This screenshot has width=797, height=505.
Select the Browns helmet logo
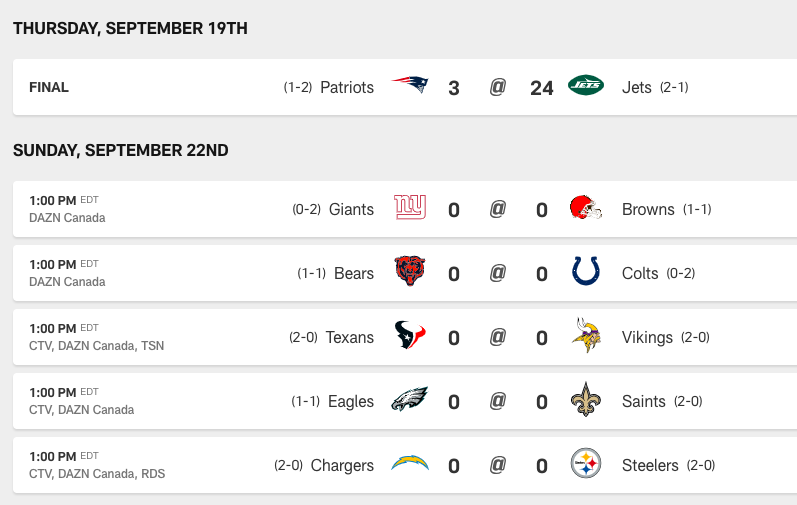point(586,207)
